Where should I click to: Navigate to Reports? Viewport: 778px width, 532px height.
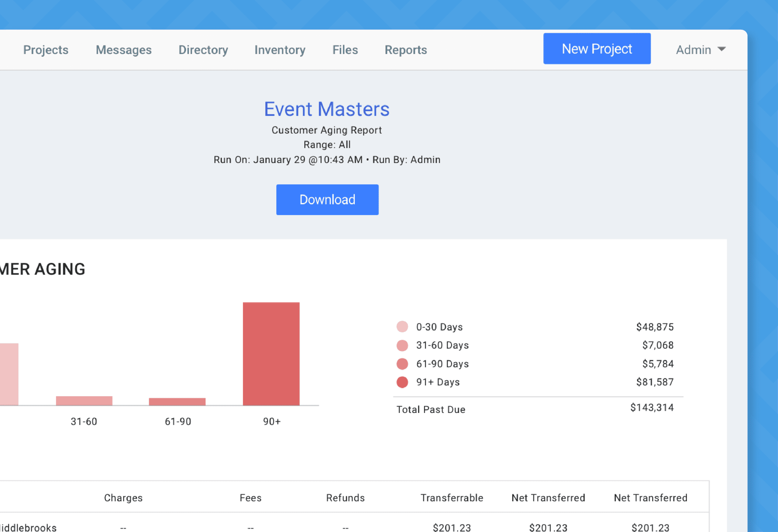click(x=406, y=50)
